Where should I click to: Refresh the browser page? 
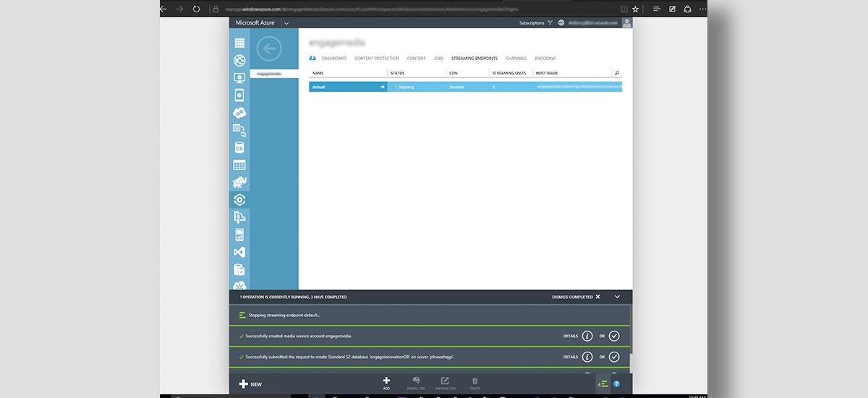[x=196, y=9]
